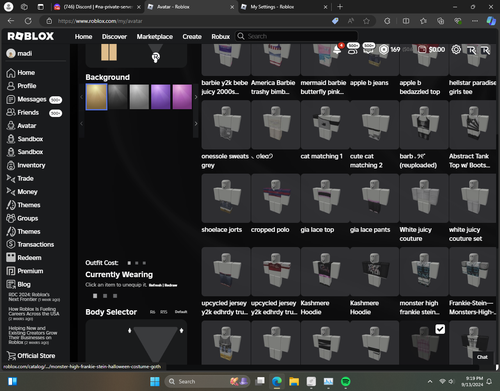
Task: Uncheck the selected outfit checkbox
Action: click(440, 329)
